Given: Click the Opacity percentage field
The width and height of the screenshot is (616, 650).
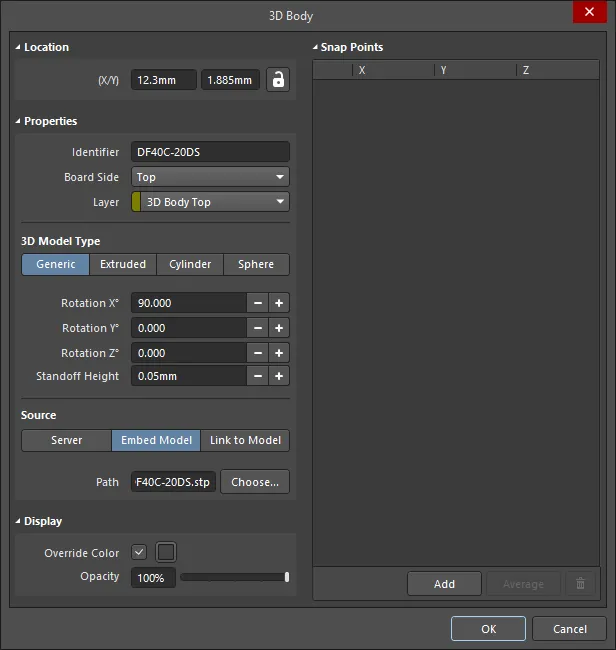Looking at the screenshot, I should (x=153, y=577).
